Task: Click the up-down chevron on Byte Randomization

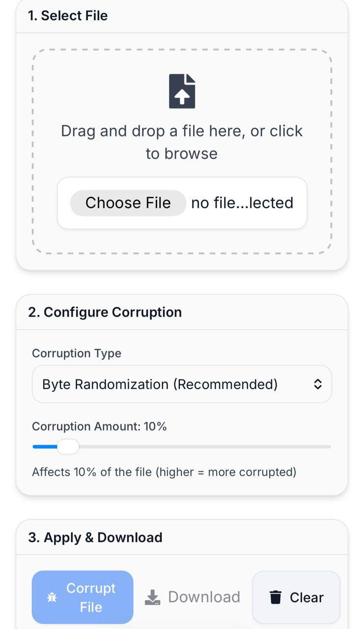Action: [x=318, y=384]
